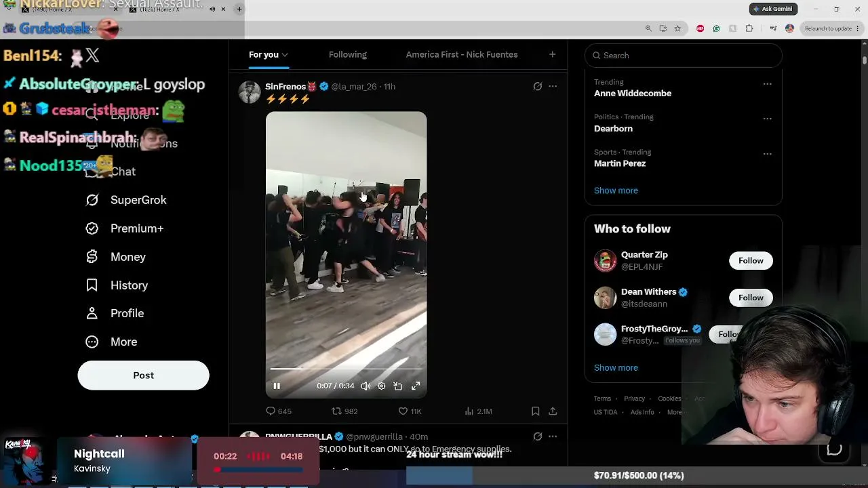Viewport: 868px width, 488px height.
Task: Open the more options on SinFrenos post
Action: [x=553, y=86]
